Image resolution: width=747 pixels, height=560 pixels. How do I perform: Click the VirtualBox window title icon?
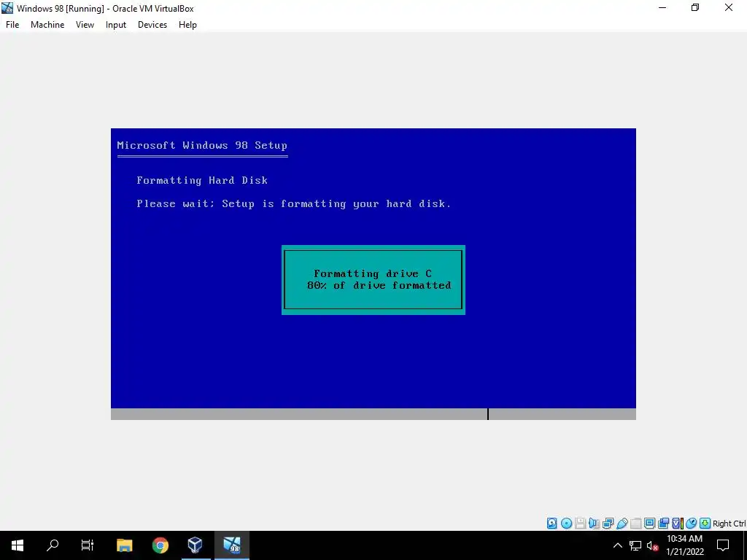point(7,8)
